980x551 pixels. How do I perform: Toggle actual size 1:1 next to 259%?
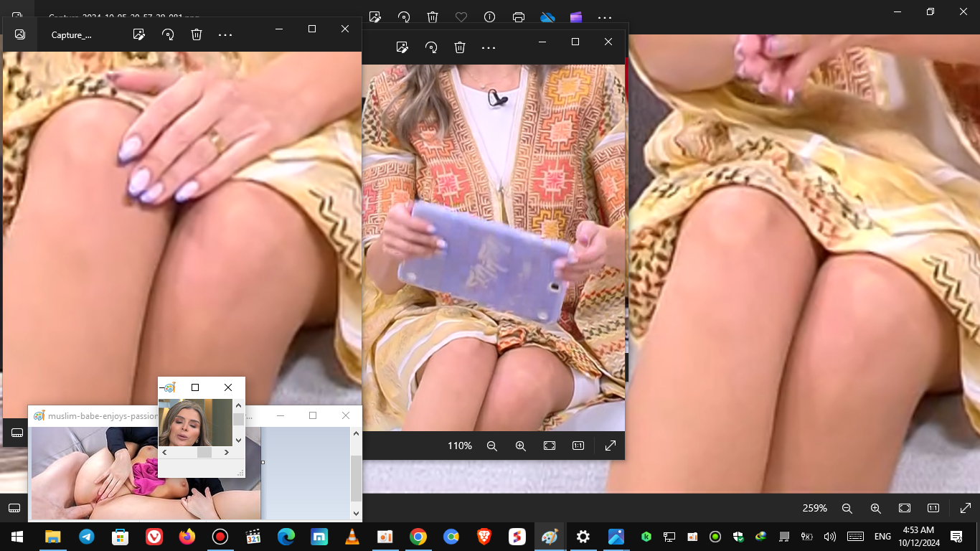(x=933, y=508)
